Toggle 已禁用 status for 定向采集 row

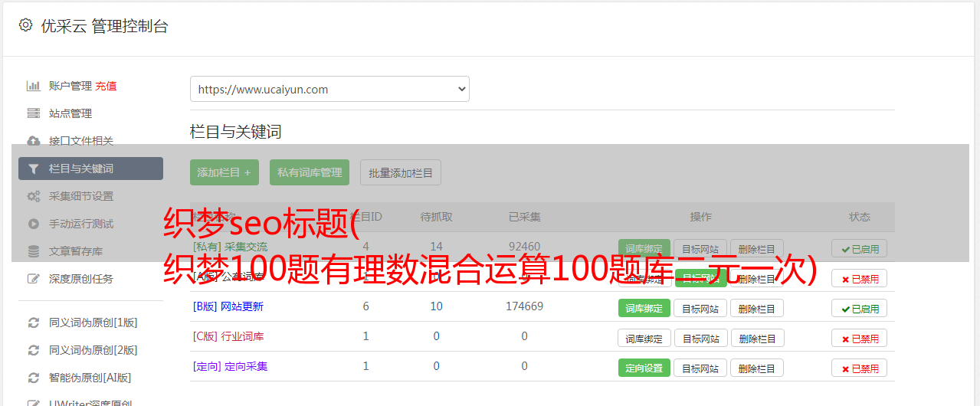pyautogui.click(x=860, y=368)
